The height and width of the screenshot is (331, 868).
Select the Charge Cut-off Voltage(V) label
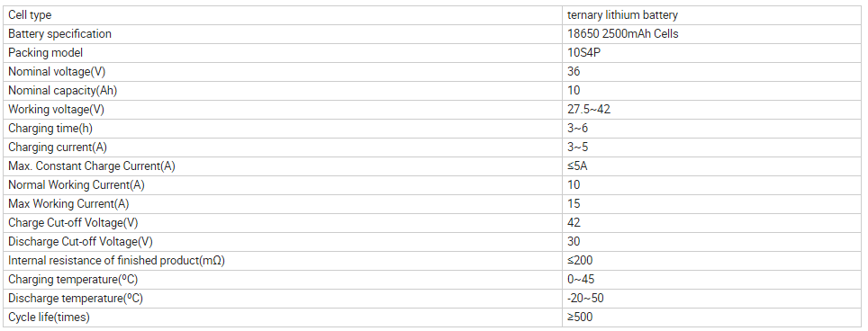pos(73,223)
